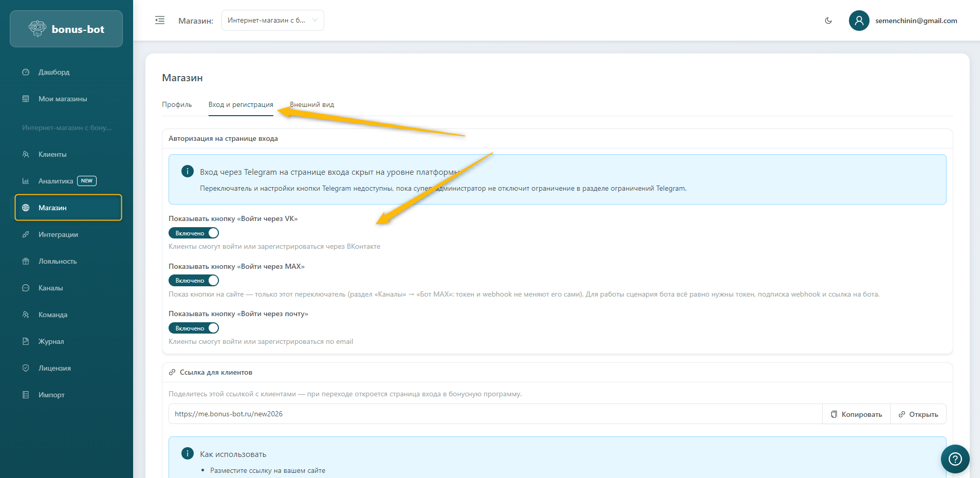This screenshot has width=980, height=478.
Task: Click the bonus-bot robot logo
Action: tap(38, 29)
